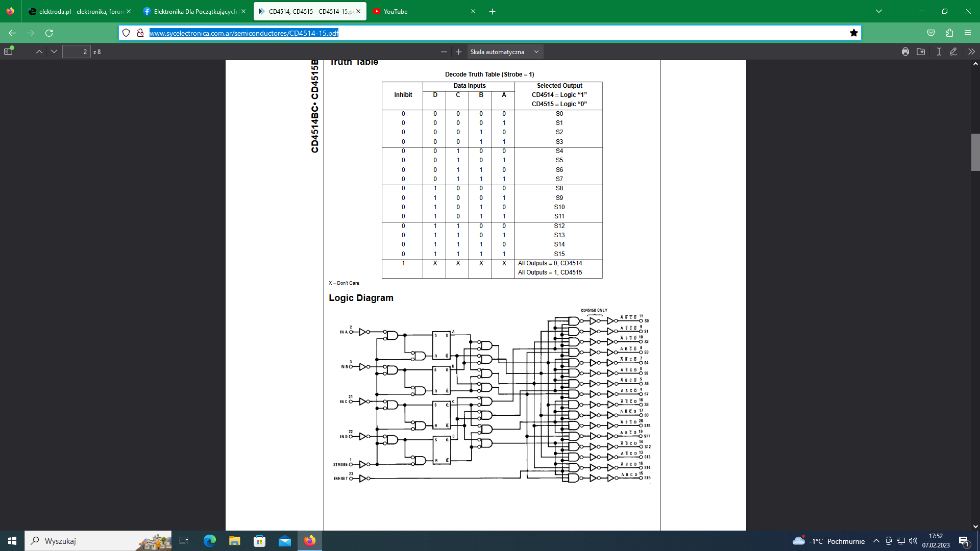Open Windows Start menu
Viewport: 980px width, 551px height.
(x=12, y=541)
